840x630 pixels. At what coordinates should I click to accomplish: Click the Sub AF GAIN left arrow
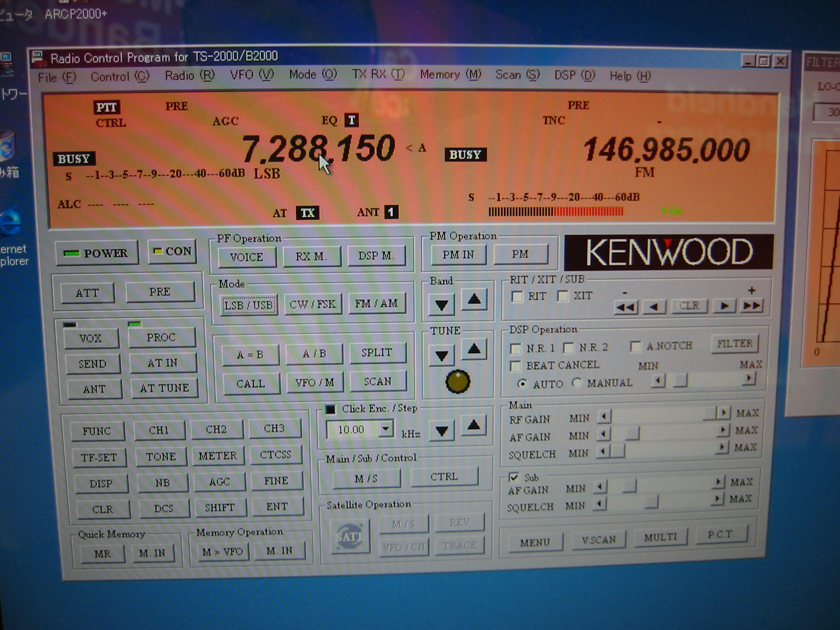point(600,487)
